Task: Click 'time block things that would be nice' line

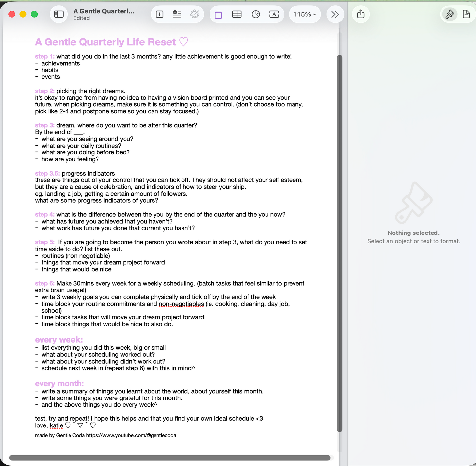Action: click(107, 324)
